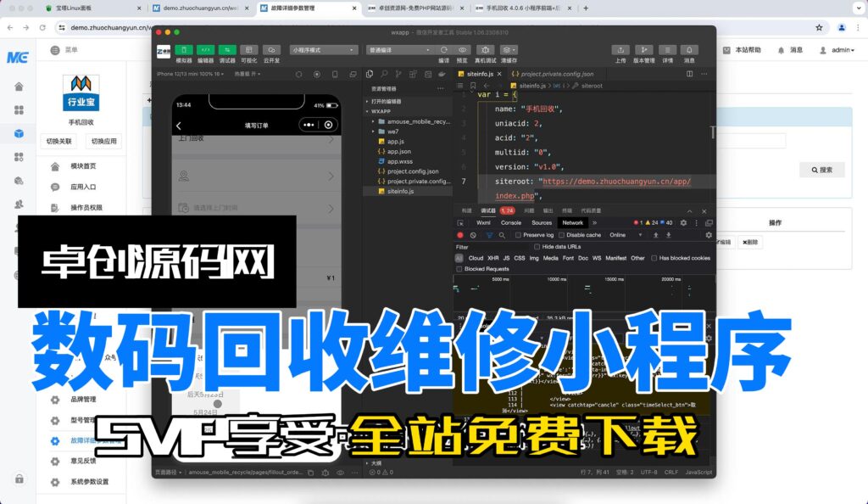Open the search icon in editor sidebar
This screenshot has width=868, height=504.
pyautogui.click(x=384, y=74)
